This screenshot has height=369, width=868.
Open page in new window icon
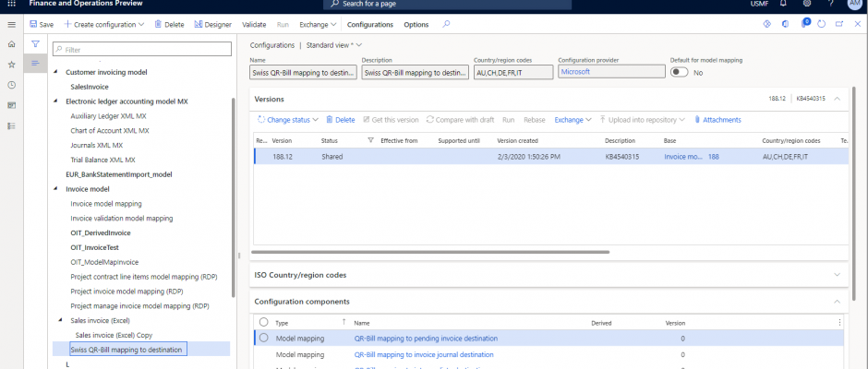click(x=839, y=24)
